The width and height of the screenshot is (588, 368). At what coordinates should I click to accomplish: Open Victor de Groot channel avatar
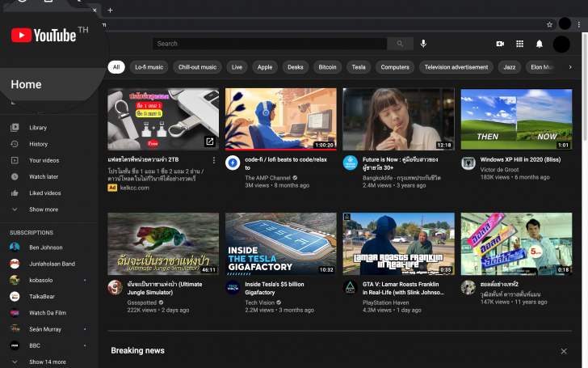(468, 163)
